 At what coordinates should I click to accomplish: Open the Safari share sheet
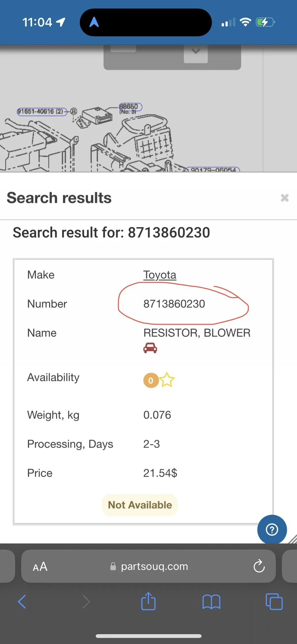tap(148, 601)
